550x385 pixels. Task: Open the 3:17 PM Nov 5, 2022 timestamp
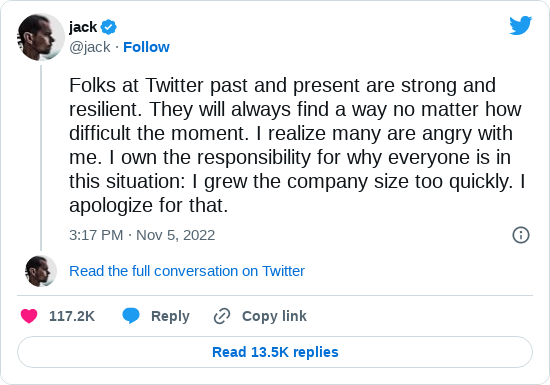click(142, 235)
